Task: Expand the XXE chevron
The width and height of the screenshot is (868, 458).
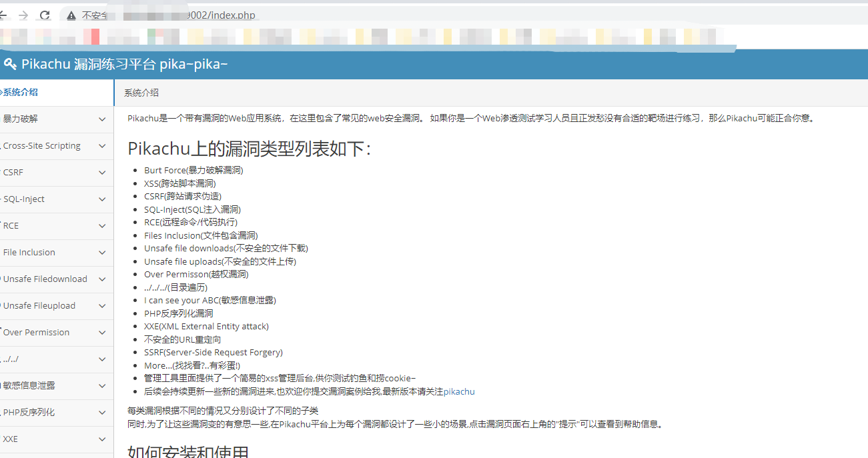Action: click(x=102, y=439)
